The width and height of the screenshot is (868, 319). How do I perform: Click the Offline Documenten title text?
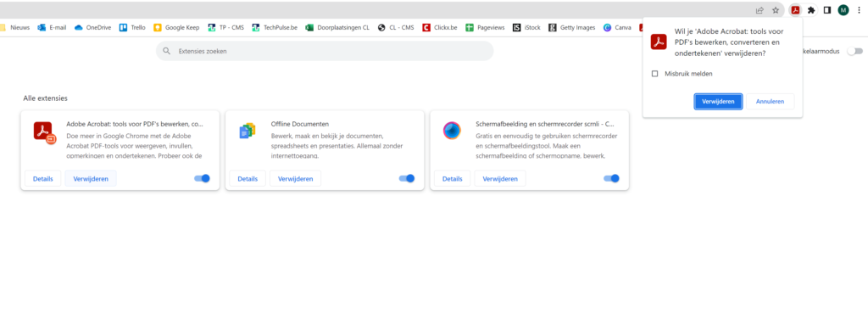[300, 124]
